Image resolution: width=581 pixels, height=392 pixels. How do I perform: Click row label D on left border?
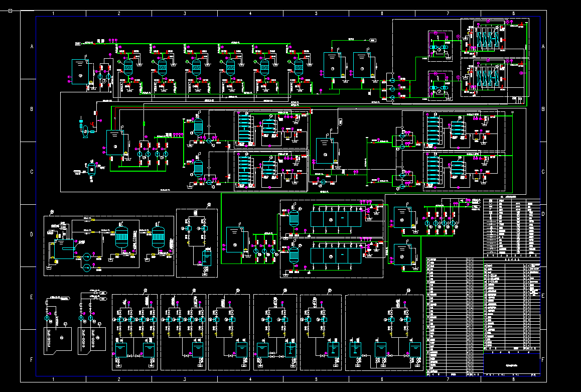tap(32, 234)
